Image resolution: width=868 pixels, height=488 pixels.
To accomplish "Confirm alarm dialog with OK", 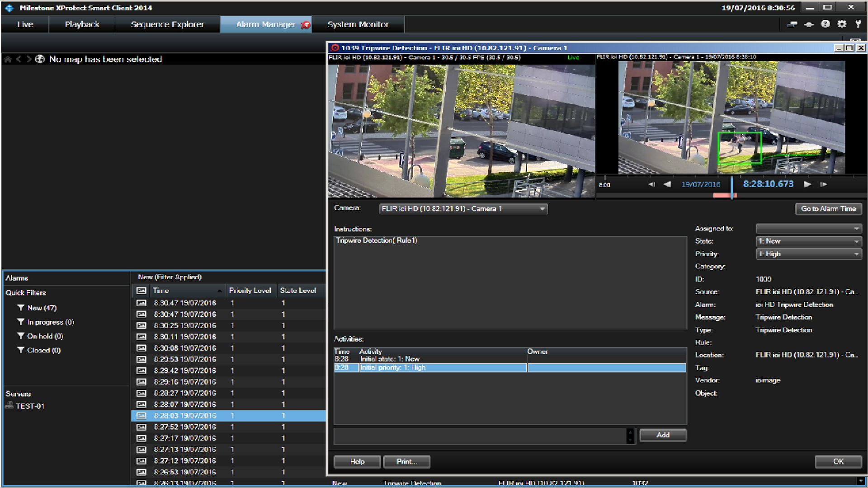I will pyautogui.click(x=838, y=461).
